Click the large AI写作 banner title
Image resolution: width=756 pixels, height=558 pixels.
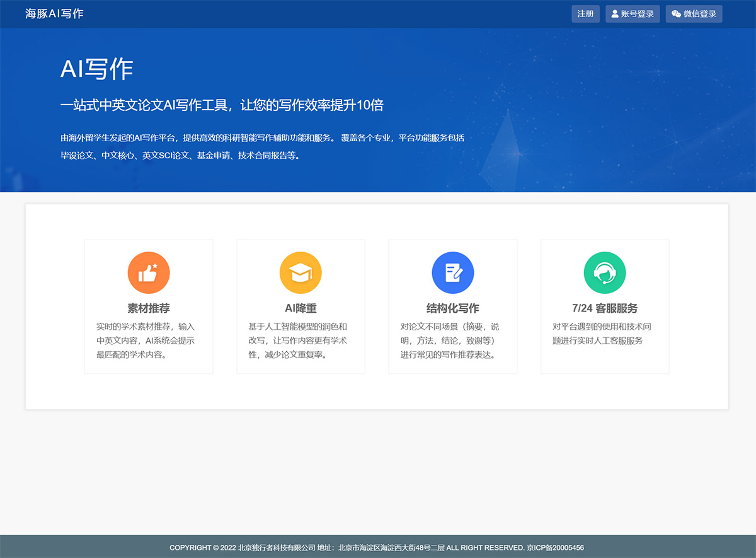coord(97,69)
